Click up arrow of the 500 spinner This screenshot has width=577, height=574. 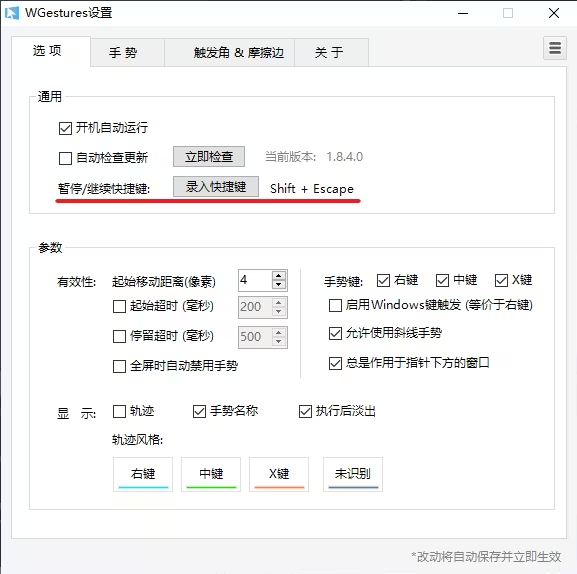coord(279,332)
